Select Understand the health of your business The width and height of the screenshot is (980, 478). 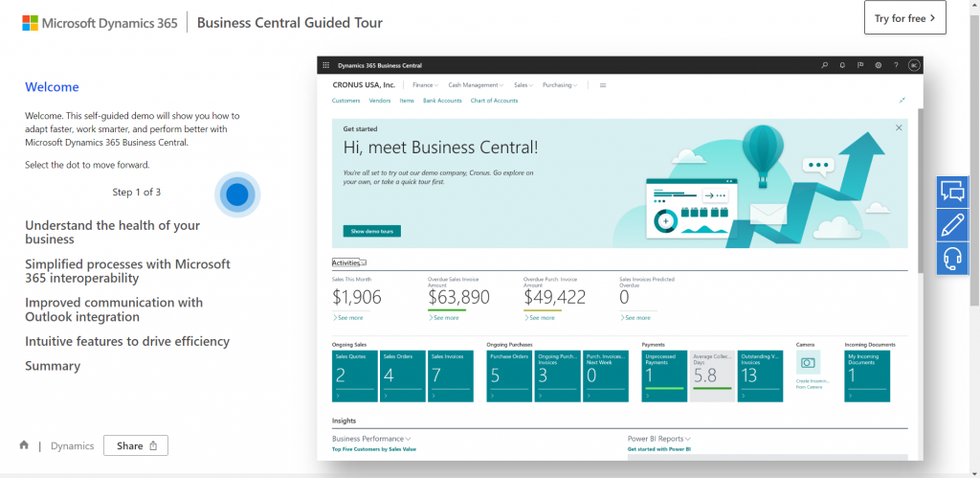[x=113, y=232]
